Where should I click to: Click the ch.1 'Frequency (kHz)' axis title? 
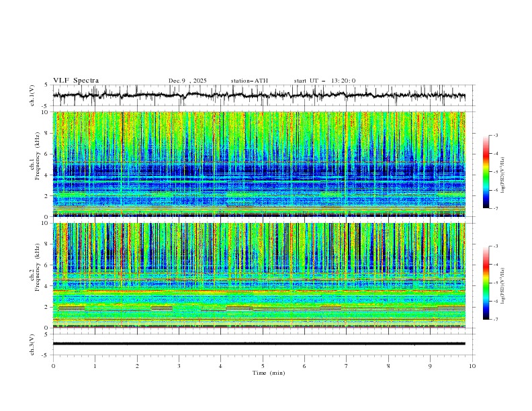37,156
